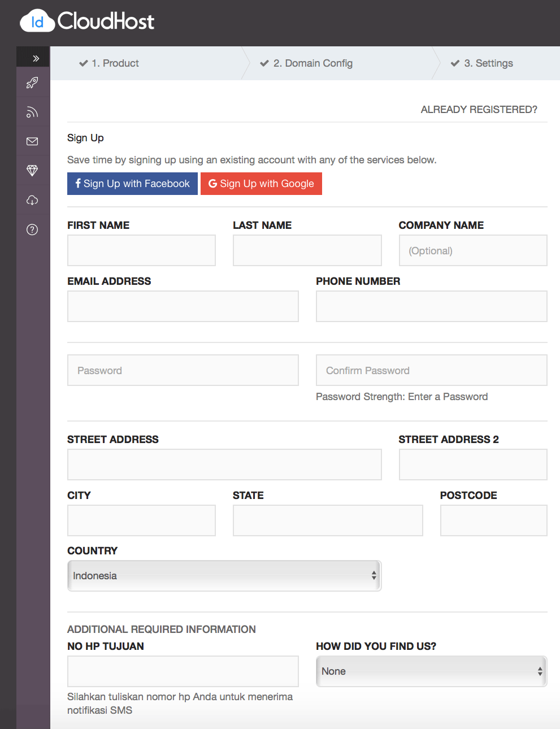Open the Country dropdown showing Indonesia
Viewport: 560px width, 729px height.
pyautogui.click(x=224, y=576)
